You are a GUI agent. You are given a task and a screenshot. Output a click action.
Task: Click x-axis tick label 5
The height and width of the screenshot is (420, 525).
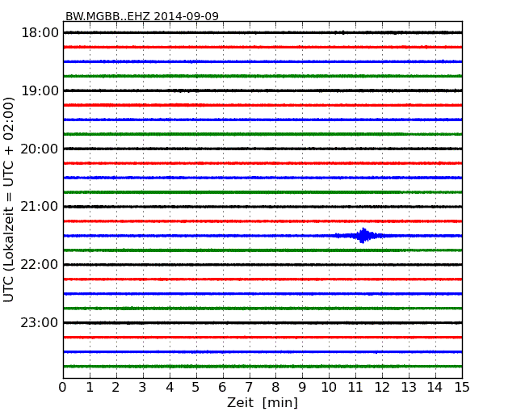[195, 387]
